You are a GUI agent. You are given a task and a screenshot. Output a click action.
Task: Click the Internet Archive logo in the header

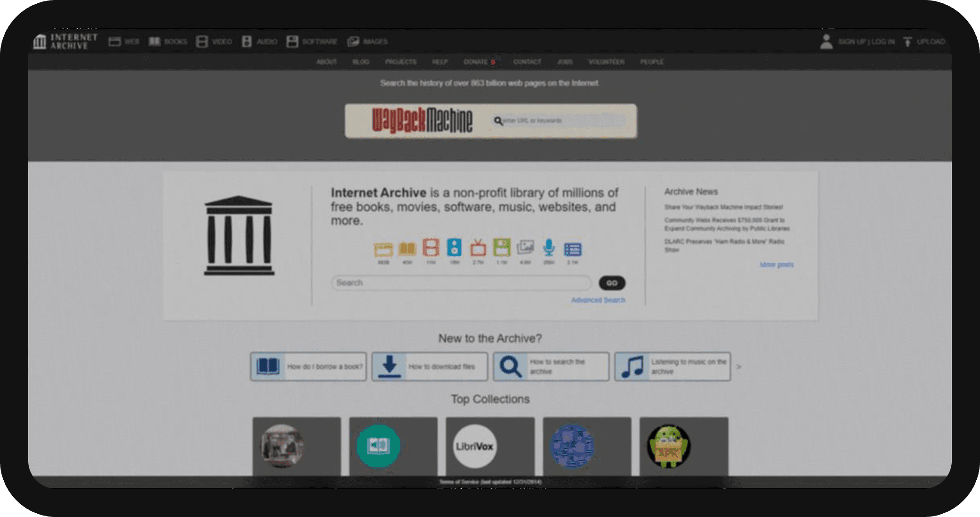tap(65, 41)
